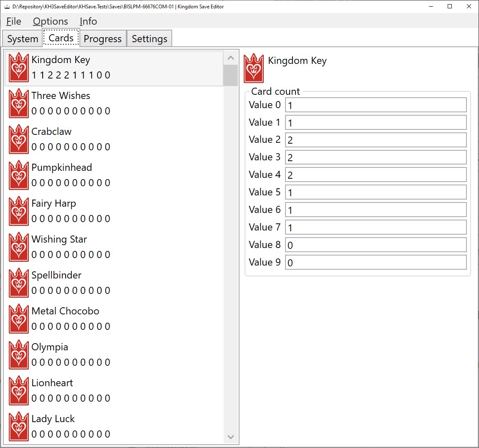The width and height of the screenshot is (479, 448).
Task: Open the Info menu
Action: coord(88,21)
